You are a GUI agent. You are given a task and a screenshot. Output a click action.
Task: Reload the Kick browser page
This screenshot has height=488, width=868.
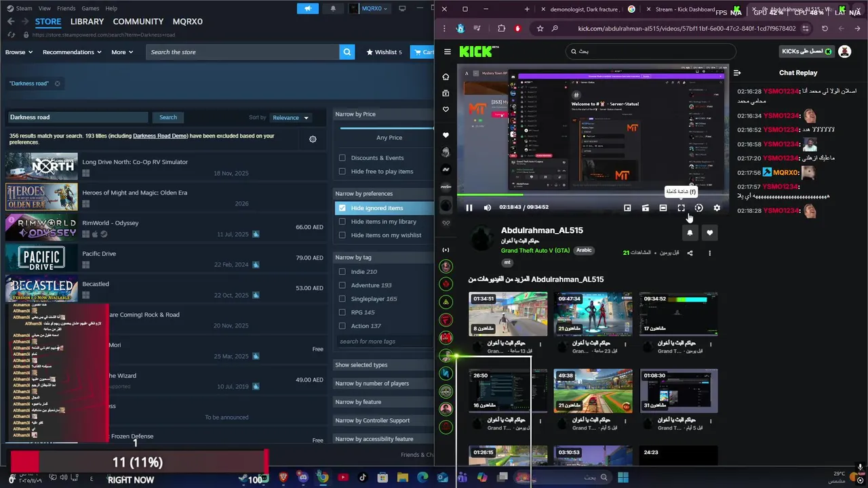point(825,28)
